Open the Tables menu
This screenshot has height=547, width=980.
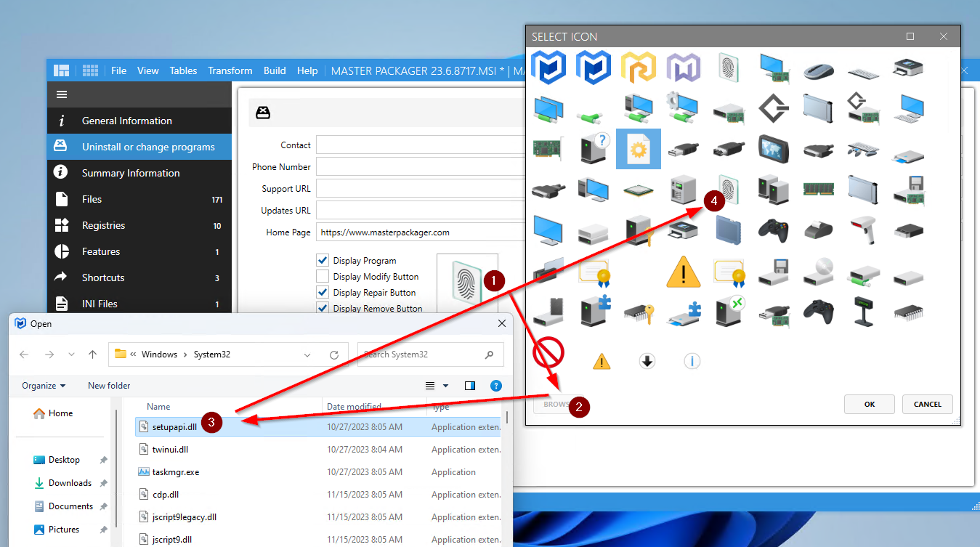point(183,70)
